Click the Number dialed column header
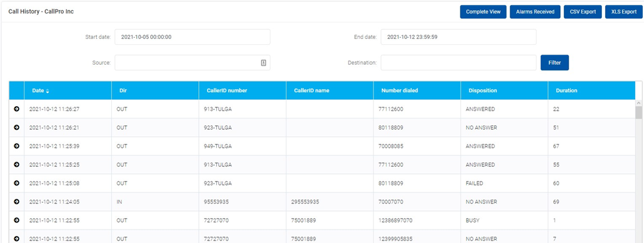The height and width of the screenshot is (243, 644). pos(417,91)
